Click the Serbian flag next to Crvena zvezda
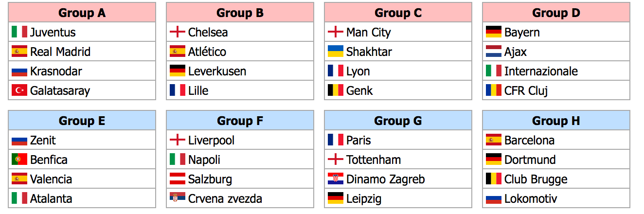This screenshot has height=214, width=644. pos(178,198)
